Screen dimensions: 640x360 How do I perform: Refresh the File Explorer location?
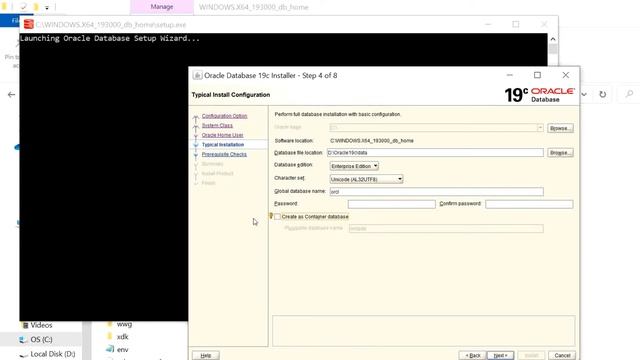click(x=602, y=94)
